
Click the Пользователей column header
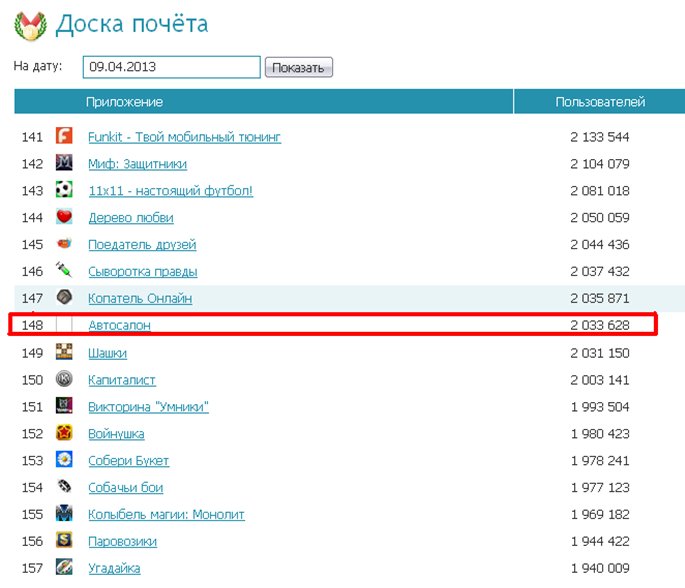pyautogui.click(x=600, y=102)
